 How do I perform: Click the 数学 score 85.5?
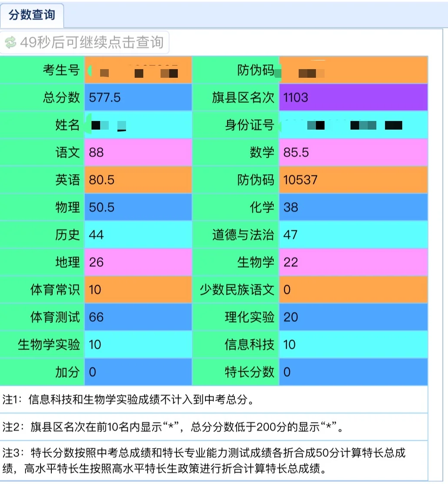click(x=296, y=153)
